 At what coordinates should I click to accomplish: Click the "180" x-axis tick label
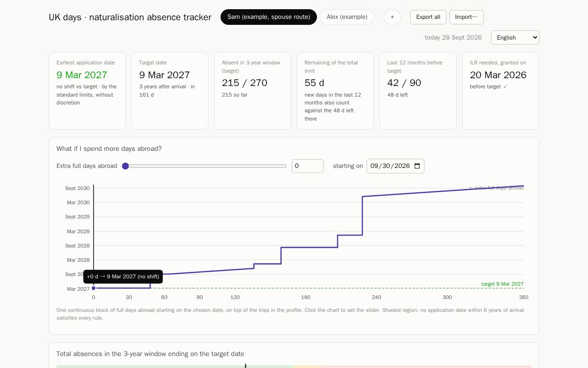[x=306, y=297]
